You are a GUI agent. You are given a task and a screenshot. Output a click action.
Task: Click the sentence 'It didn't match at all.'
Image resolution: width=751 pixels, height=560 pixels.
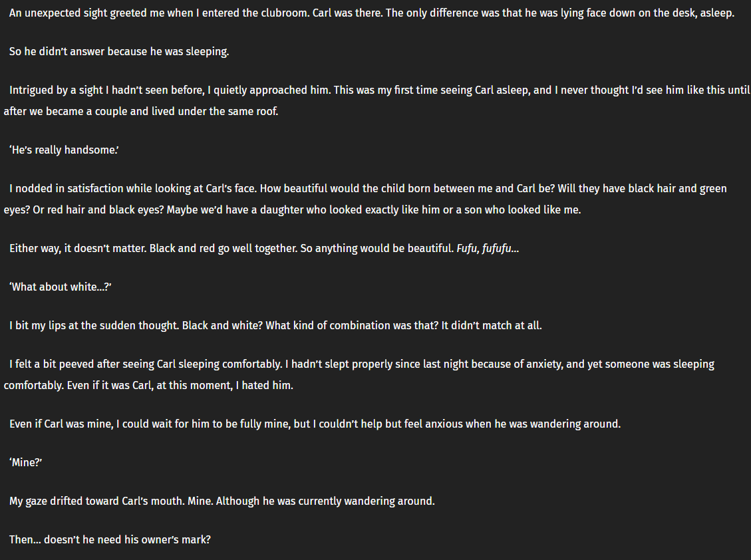(492, 326)
